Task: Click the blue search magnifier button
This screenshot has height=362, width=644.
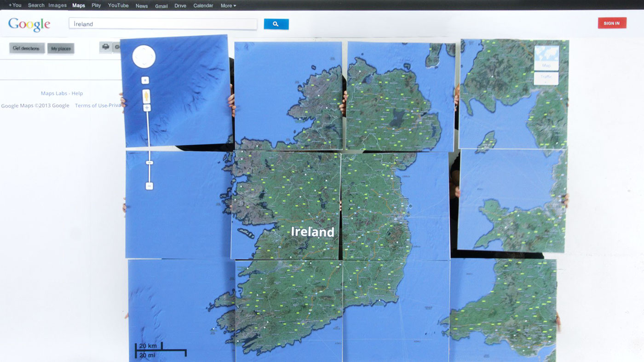Action: [x=276, y=24]
